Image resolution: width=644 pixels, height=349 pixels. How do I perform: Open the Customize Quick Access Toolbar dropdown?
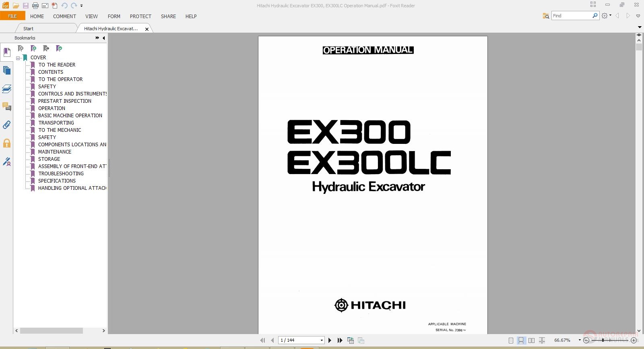point(81,6)
